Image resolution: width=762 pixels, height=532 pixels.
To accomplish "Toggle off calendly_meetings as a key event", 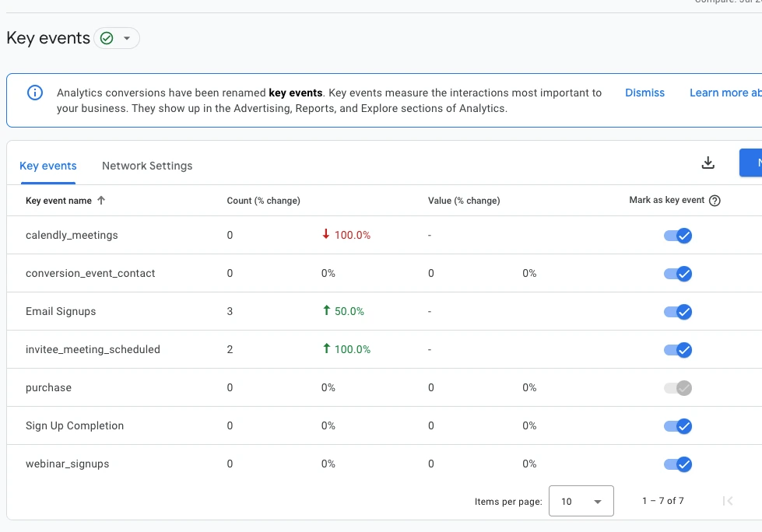I will tap(677, 236).
